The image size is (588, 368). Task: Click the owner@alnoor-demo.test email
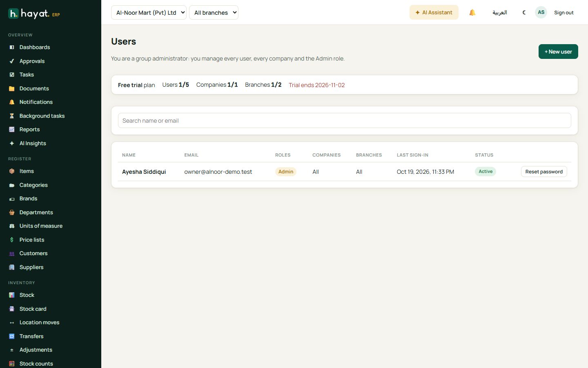tap(218, 172)
